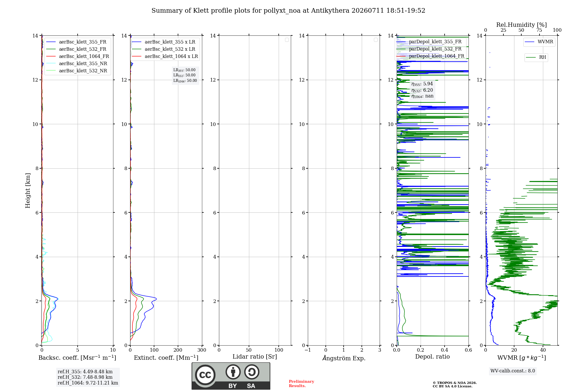Click the LR355 lidar ratio annotation box
This screenshot has width=577, height=392.
(x=185, y=75)
